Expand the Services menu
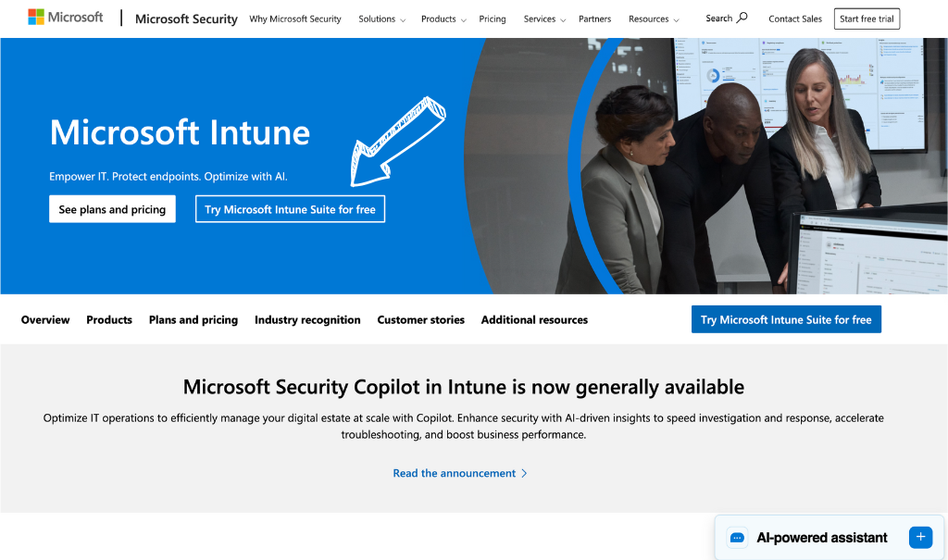Screen dimensions: 948x560 click(x=543, y=19)
